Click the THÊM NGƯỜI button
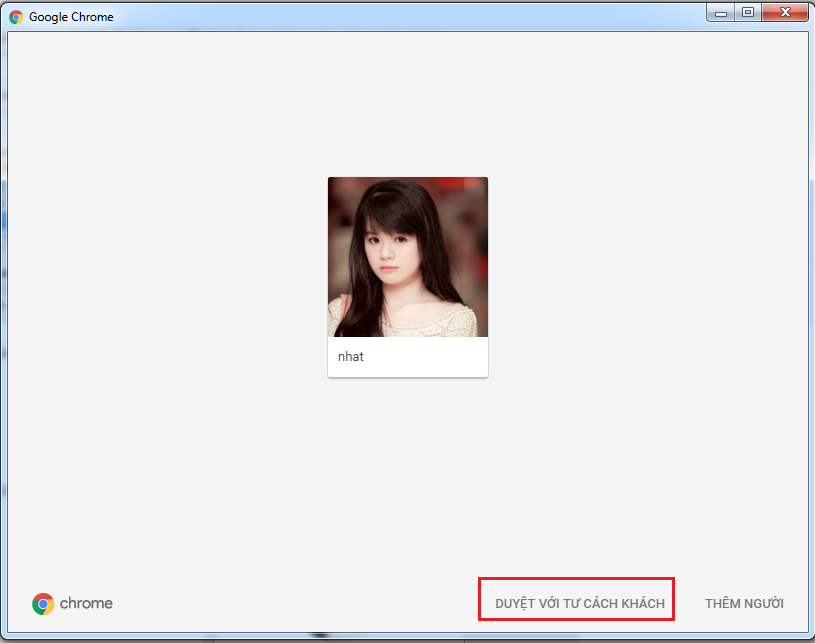This screenshot has width=815, height=643. (x=744, y=604)
